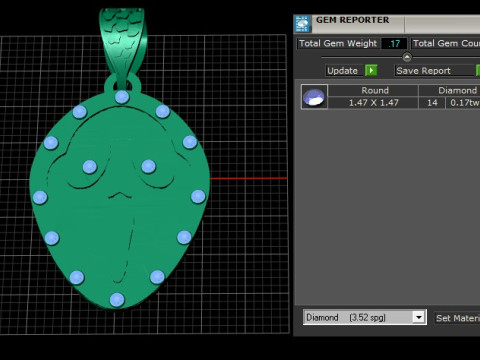Click the green arrow beside Update

point(371,70)
